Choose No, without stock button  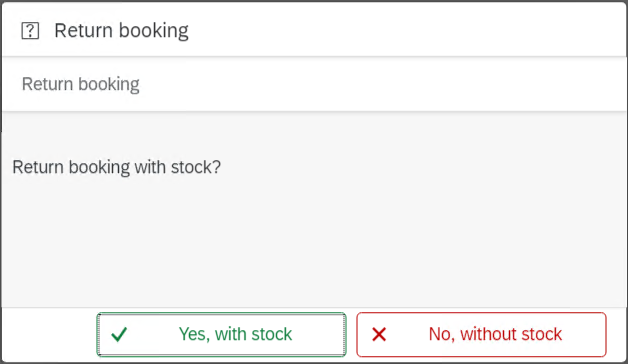coord(481,334)
